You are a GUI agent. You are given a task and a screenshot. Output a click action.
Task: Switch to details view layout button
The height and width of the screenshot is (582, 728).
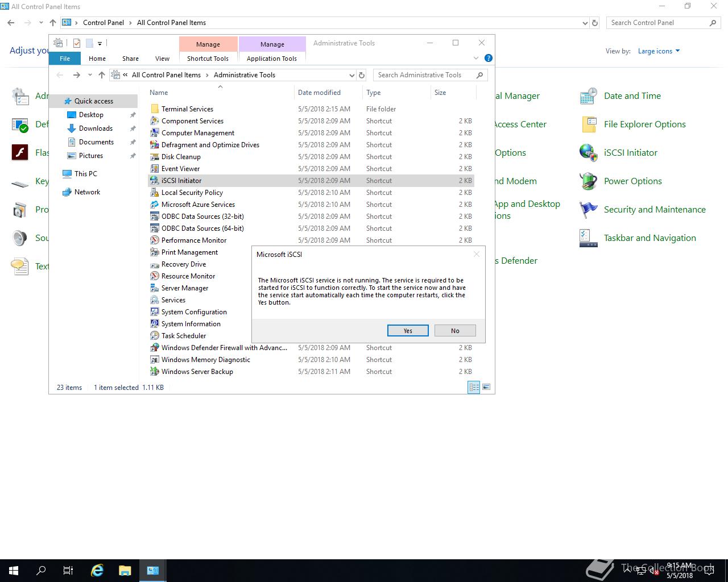pyautogui.click(x=474, y=387)
